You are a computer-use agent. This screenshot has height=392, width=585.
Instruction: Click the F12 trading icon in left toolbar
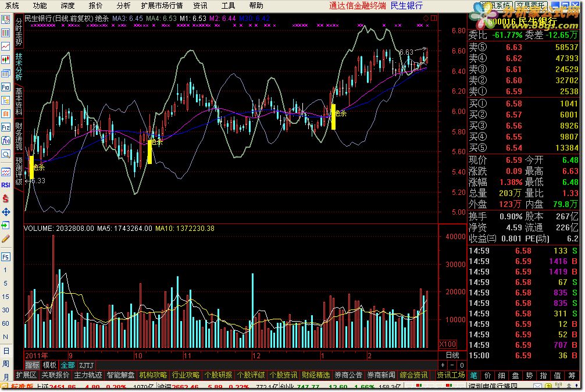tap(6, 127)
